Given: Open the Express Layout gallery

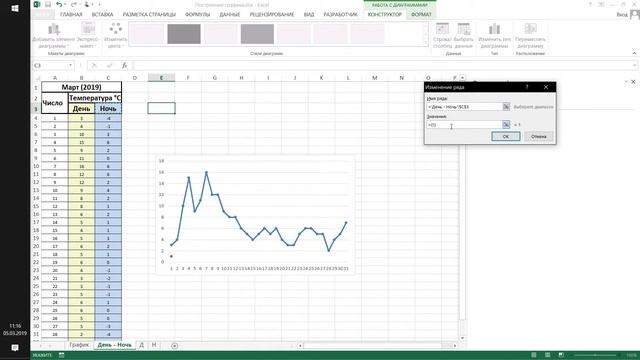Looking at the screenshot, I should [88, 36].
